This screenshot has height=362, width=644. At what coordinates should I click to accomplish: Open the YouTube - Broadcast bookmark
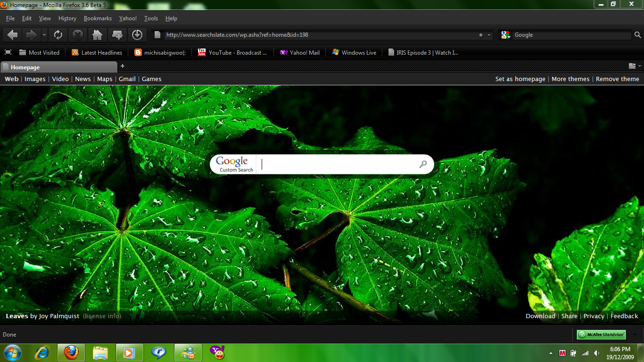click(232, 53)
